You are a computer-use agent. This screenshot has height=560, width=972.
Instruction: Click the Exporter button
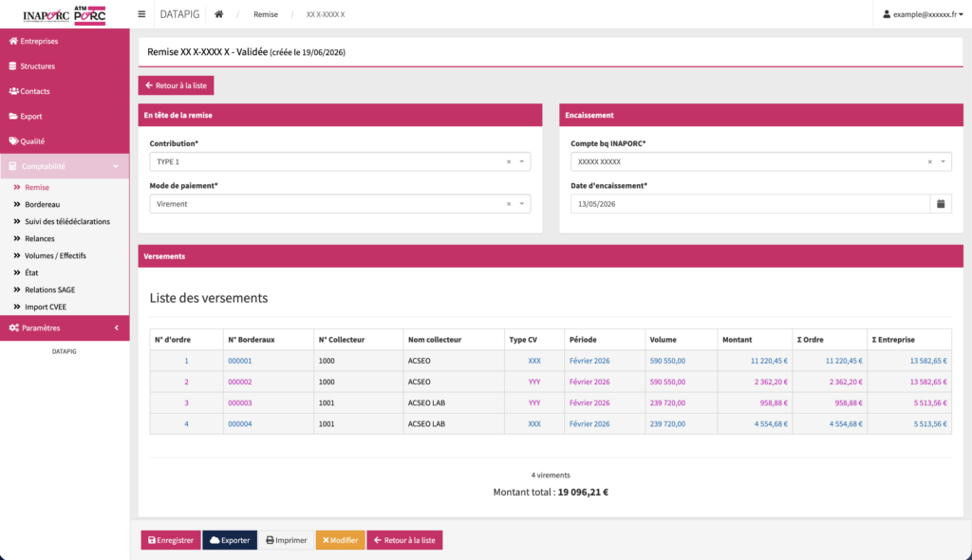(230, 540)
